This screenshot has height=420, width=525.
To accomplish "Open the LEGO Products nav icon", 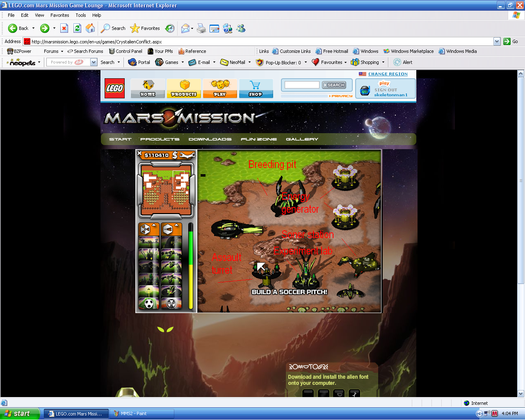I will coord(184,89).
